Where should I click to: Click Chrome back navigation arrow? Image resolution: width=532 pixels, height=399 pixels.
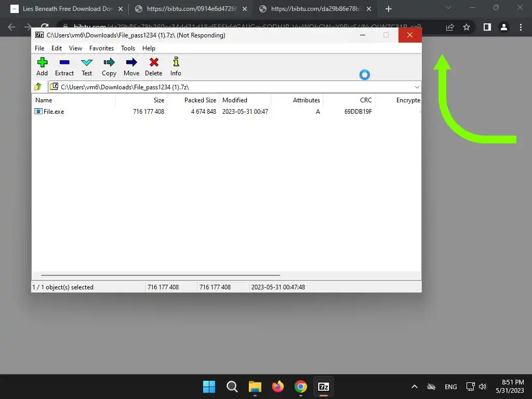pos(11,27)
